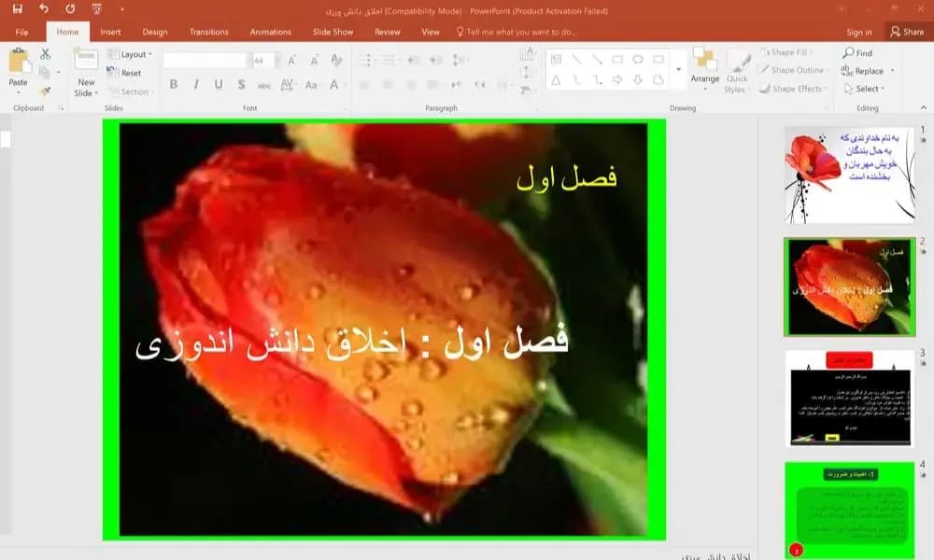Screen dimensions: 934x560
Task: Click the Share button
Action: pos(907,32)
